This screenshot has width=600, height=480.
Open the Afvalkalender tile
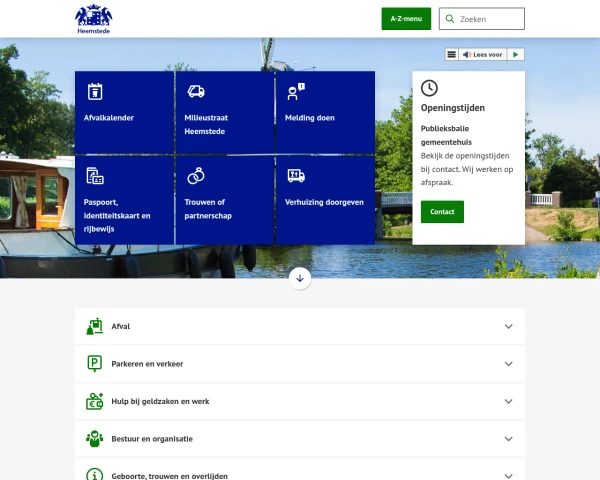(x=125, y=112)
